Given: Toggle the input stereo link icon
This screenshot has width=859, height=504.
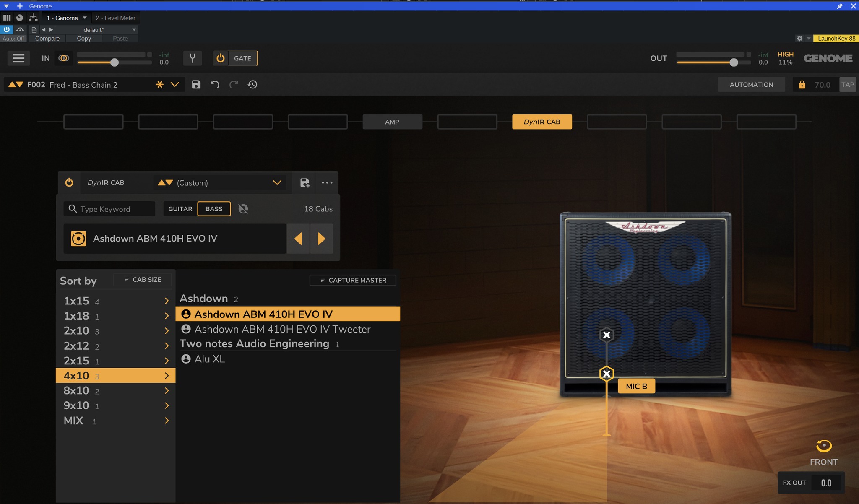Looking at the screenshot, I should click(64, 58).
